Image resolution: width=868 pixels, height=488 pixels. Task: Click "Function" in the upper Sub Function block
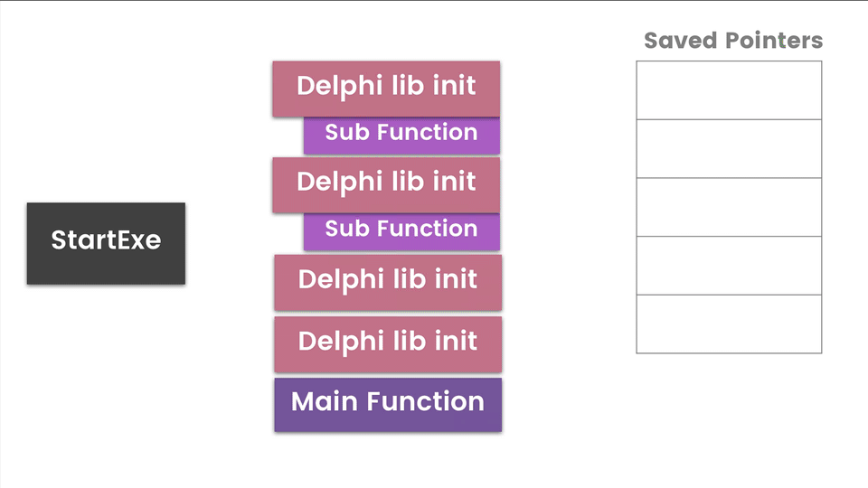click(427, 133)
